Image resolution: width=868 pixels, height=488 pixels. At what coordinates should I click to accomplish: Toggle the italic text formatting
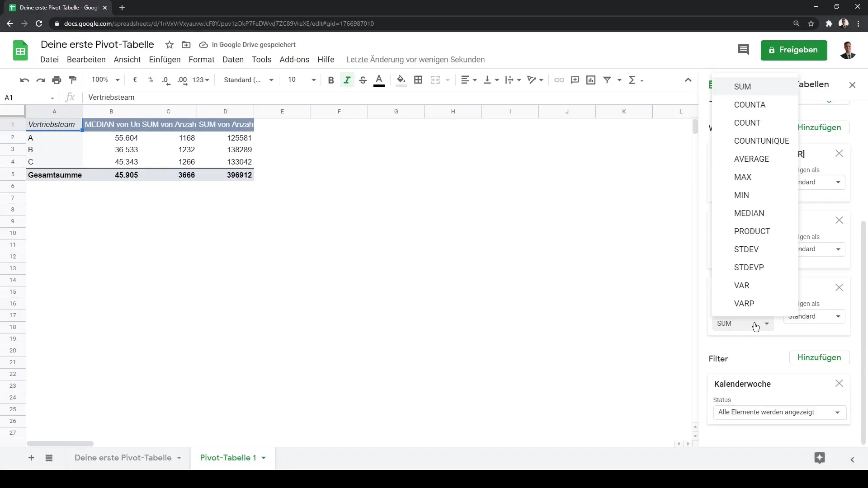[347, 79]
